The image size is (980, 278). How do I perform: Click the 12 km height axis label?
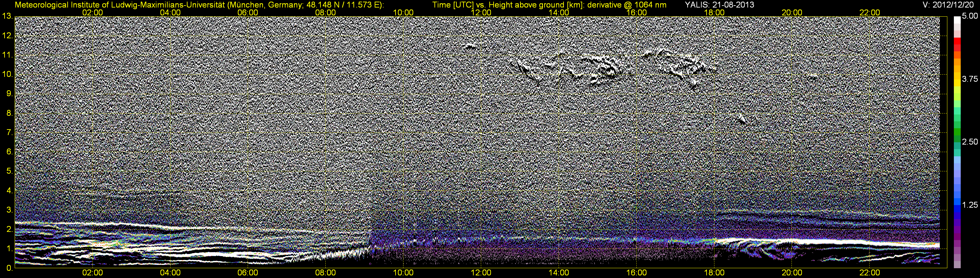pos(7,36)
